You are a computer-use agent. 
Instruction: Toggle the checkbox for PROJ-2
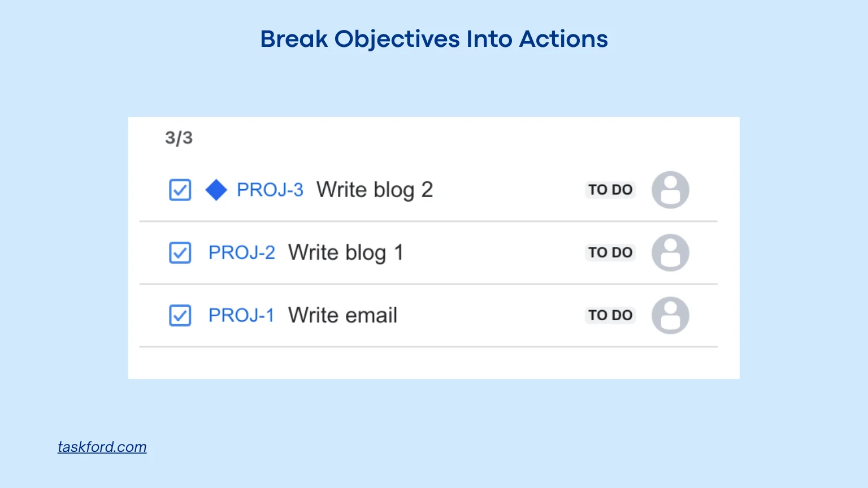[x=180, y=253]
